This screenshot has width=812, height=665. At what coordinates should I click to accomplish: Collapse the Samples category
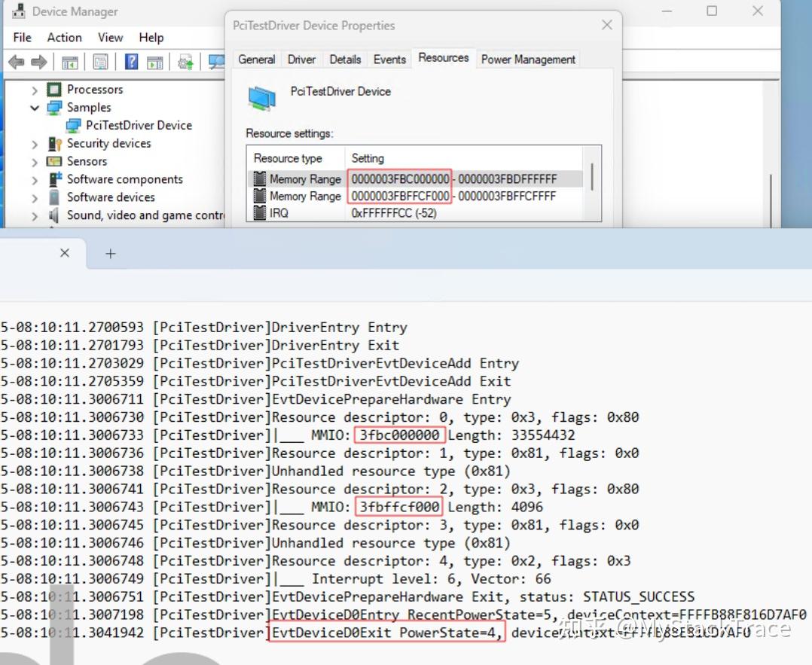coord(35,107)
